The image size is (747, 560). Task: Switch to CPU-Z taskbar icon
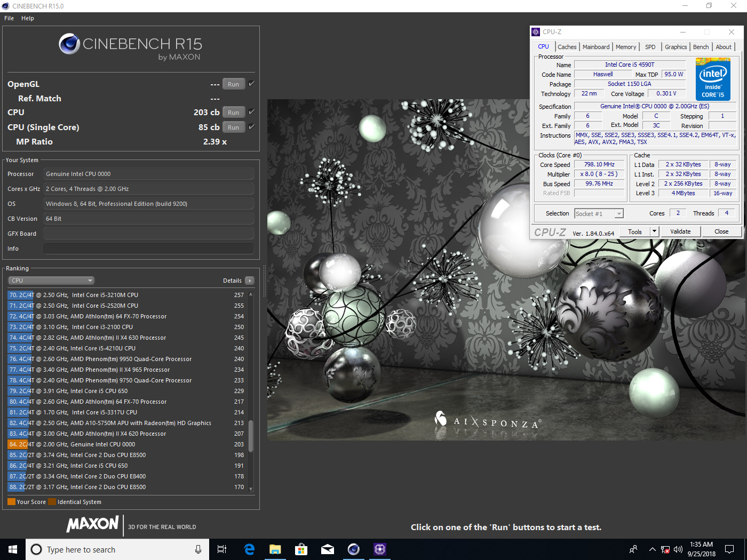click(380, 549)
